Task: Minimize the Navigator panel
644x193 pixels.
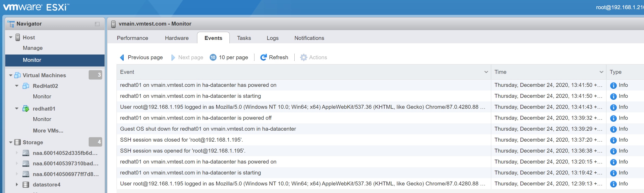Action: [97, 24]
